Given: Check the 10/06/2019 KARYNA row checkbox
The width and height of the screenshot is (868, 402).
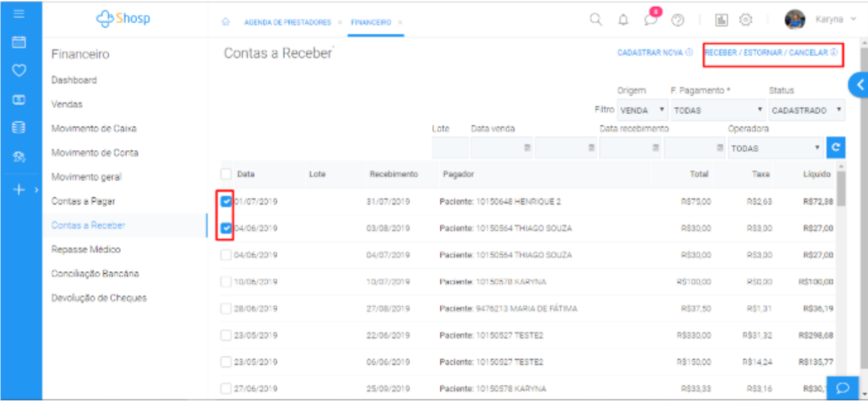Looking at the screenshot, I should coord(226,282).
